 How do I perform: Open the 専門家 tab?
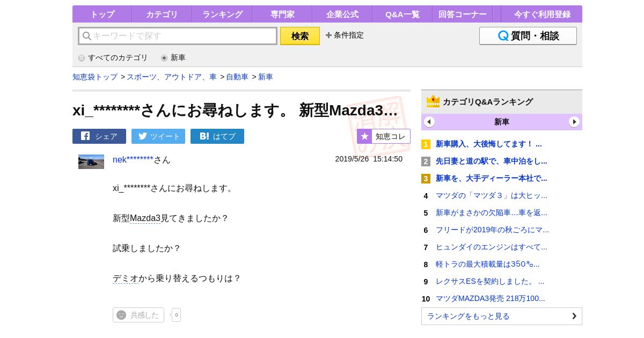(x=282, y=14)
